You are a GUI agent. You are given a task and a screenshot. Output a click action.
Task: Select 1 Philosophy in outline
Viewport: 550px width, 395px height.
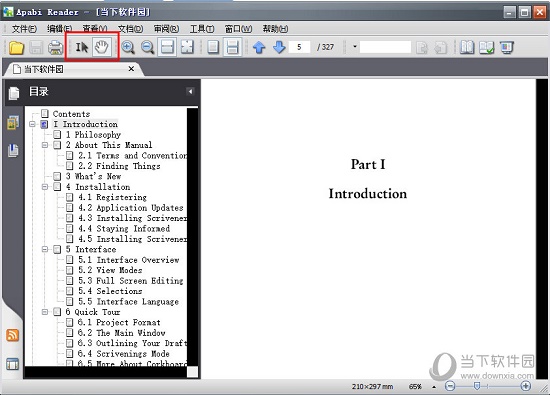pos(93,134)
